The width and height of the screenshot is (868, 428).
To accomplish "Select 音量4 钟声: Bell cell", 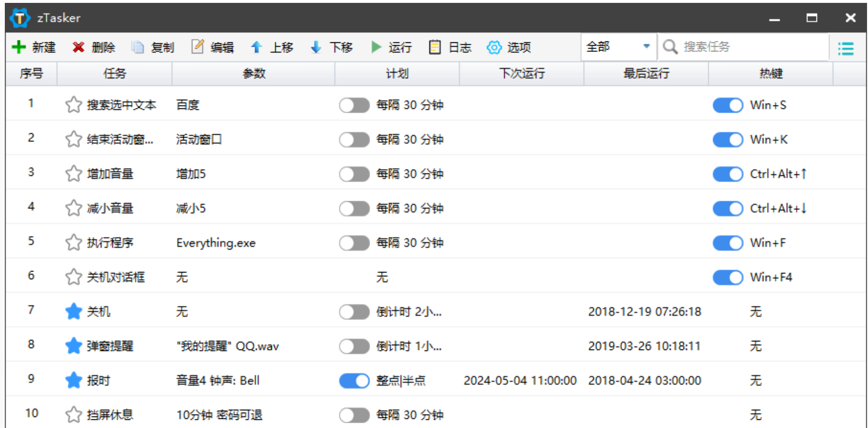I will coord(218,381).
